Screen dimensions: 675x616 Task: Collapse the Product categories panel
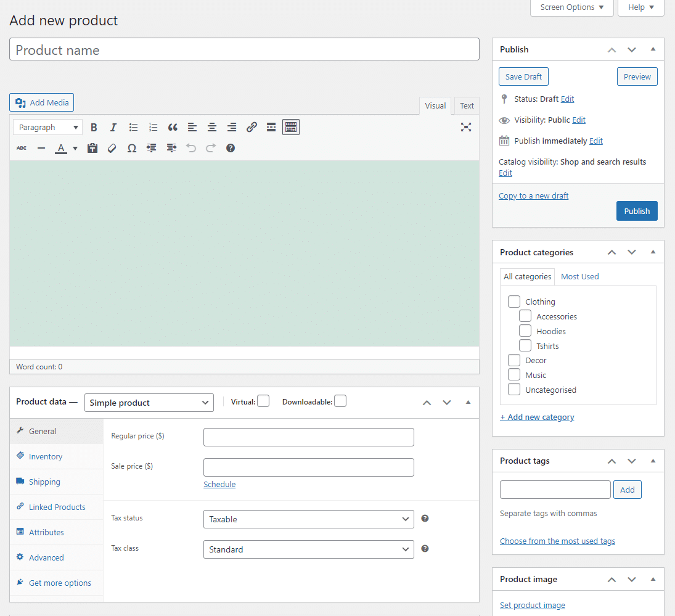click(x=653, y=252)
